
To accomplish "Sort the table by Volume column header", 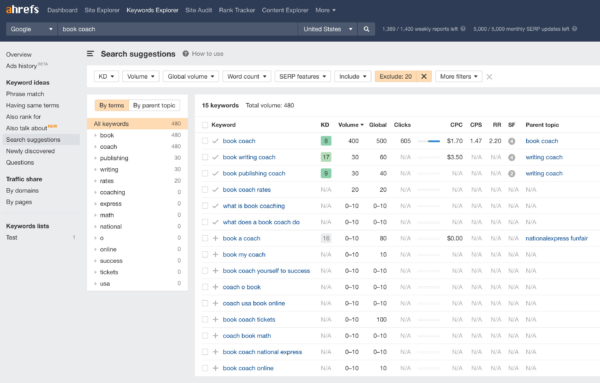I will click(x=351, y=125).
